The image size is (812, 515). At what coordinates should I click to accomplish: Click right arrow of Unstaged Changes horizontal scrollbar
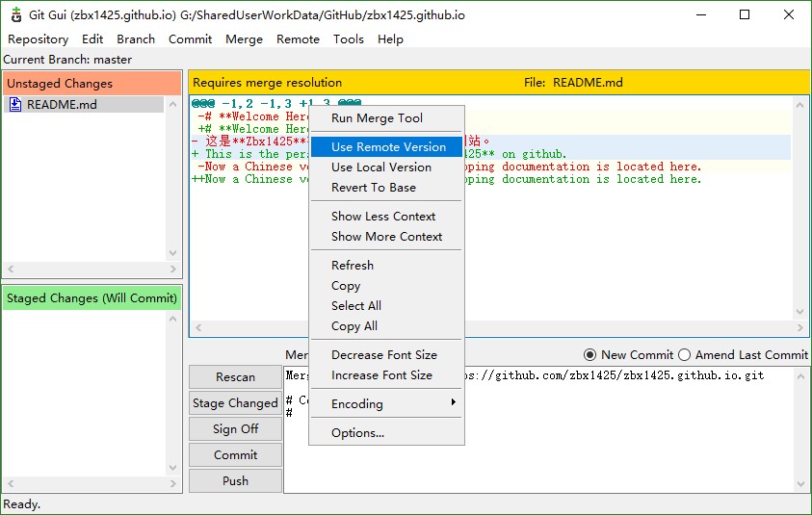tap(173, 270)
